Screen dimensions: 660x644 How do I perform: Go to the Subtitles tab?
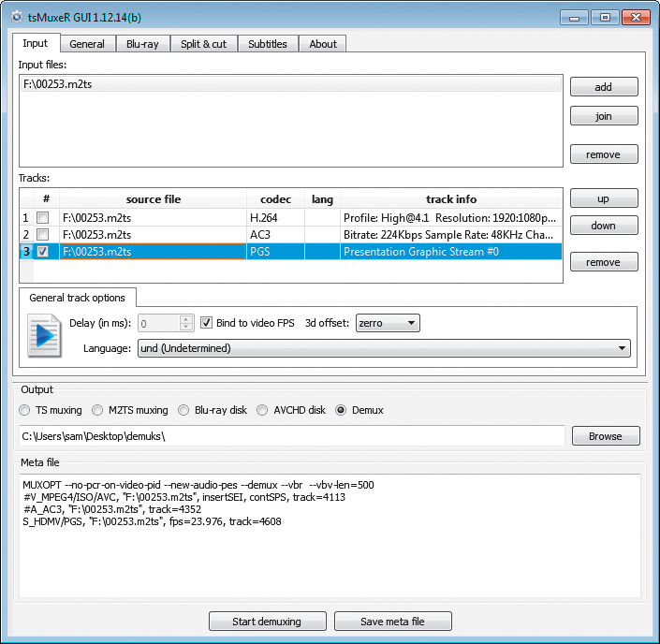[x=268, y=44]
